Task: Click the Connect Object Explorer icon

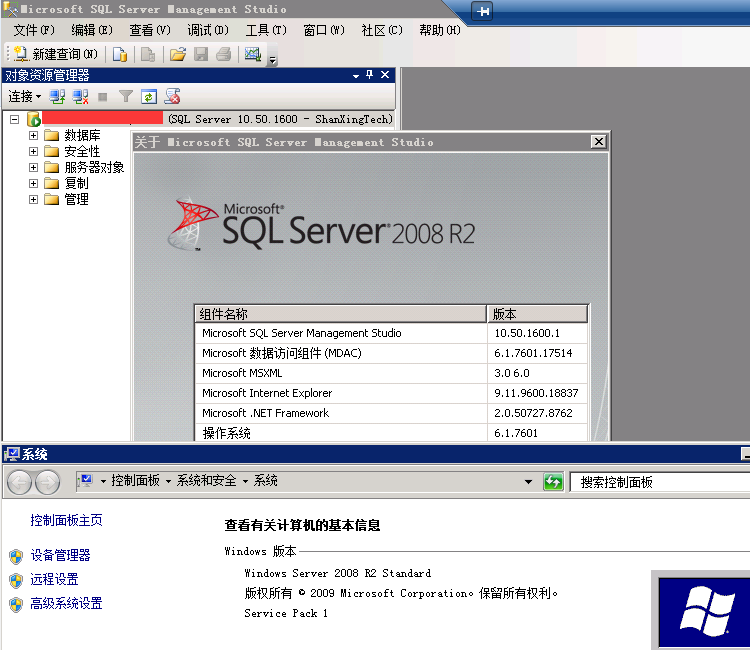Action: tap(57, 97)
